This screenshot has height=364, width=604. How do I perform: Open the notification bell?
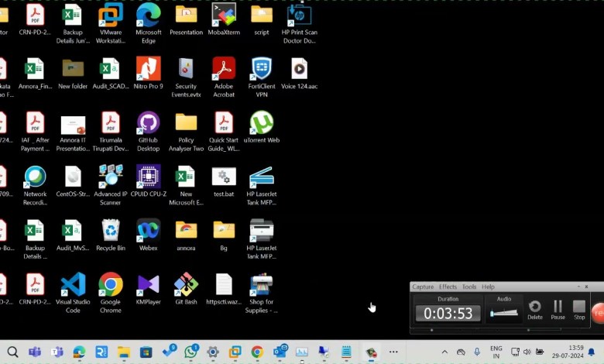click(x=592, y=352)
